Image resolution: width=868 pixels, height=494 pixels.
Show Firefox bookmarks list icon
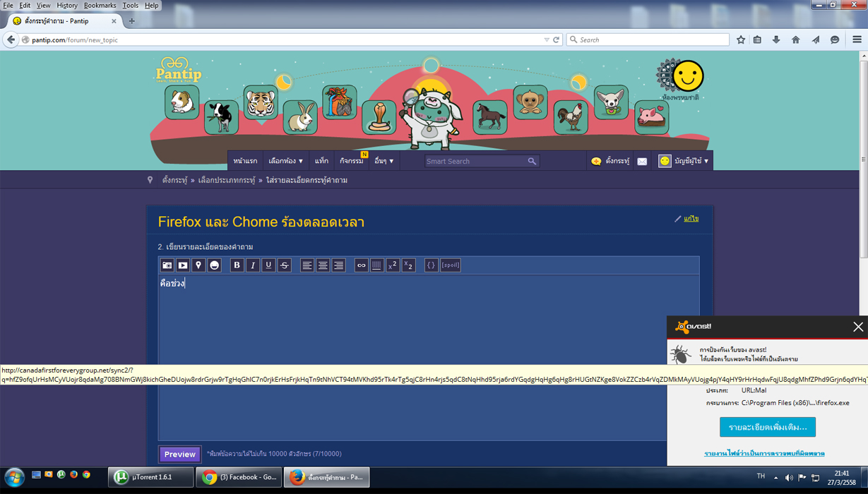757,40
